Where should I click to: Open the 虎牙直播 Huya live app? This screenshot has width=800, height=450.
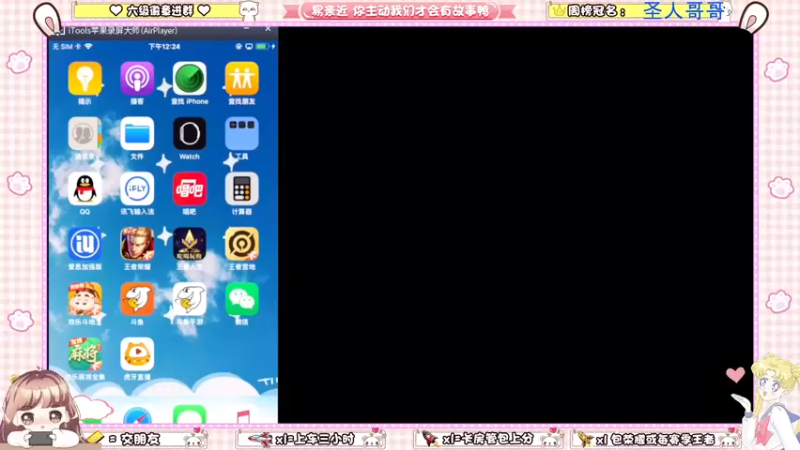click(137, 354)
